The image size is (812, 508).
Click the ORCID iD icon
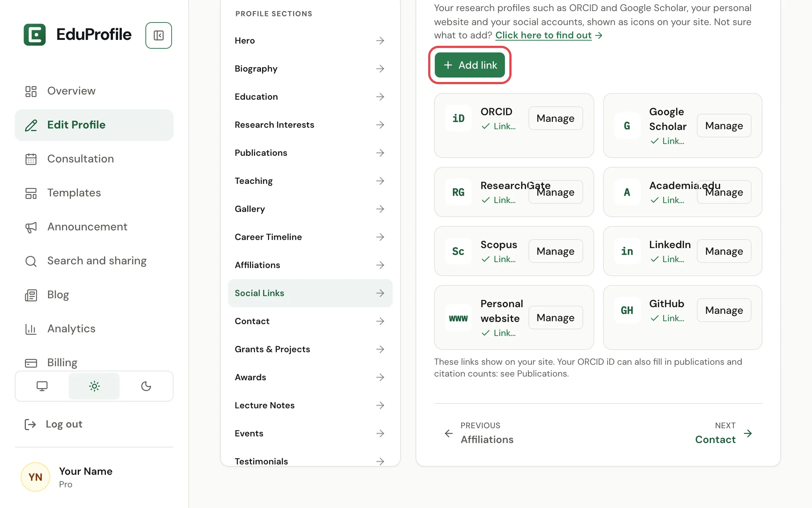(458, 118)
